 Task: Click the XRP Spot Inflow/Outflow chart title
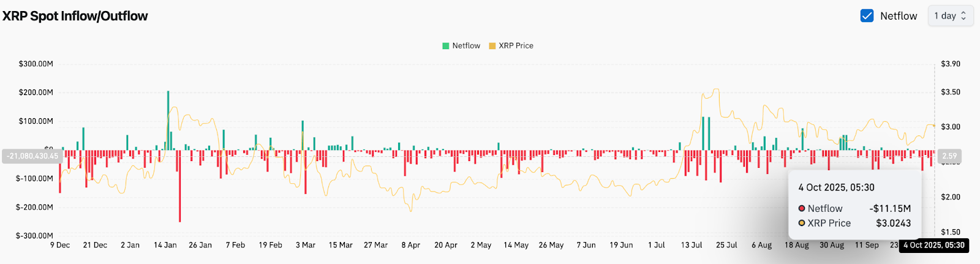[75, 16]
